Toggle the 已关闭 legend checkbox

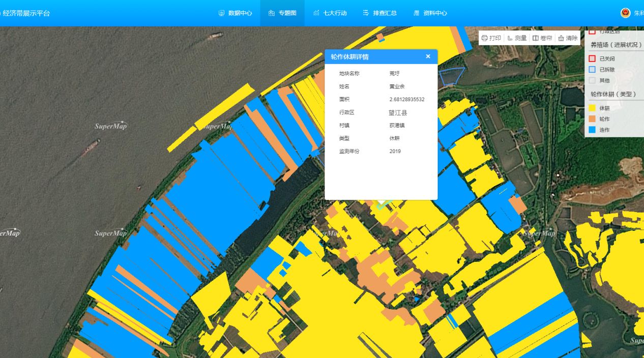point(592,58)
